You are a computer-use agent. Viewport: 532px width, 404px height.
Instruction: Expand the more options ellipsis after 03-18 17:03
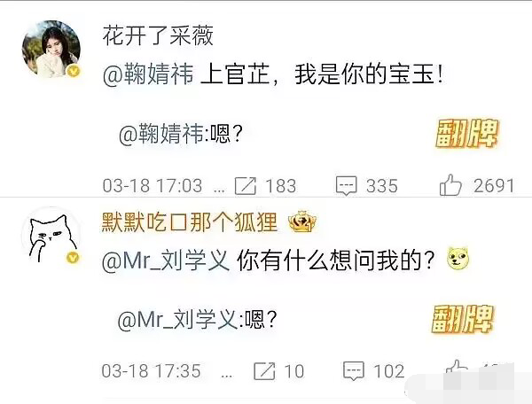(220, 190)
